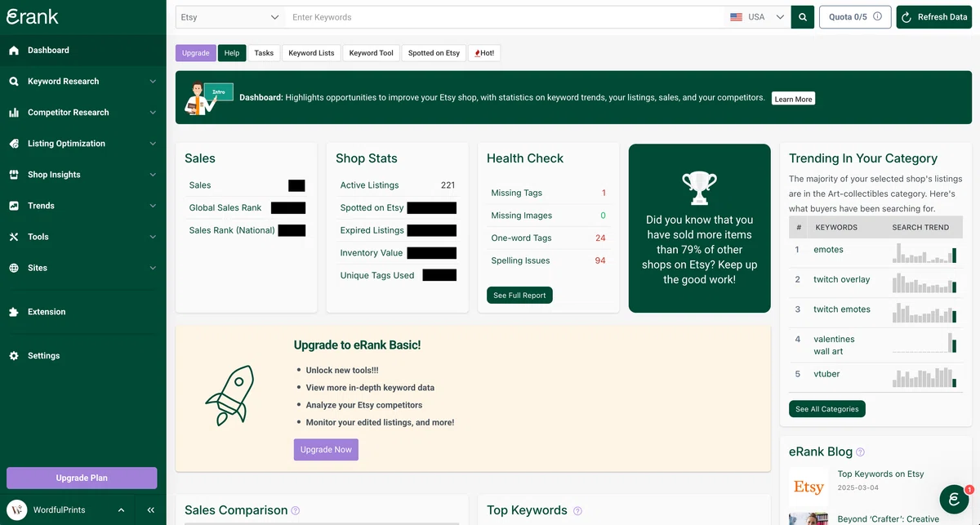This screenshot has width=980, height=525.
Task: Open the Etsy marketplace dropdown
Action: [229, 17]
